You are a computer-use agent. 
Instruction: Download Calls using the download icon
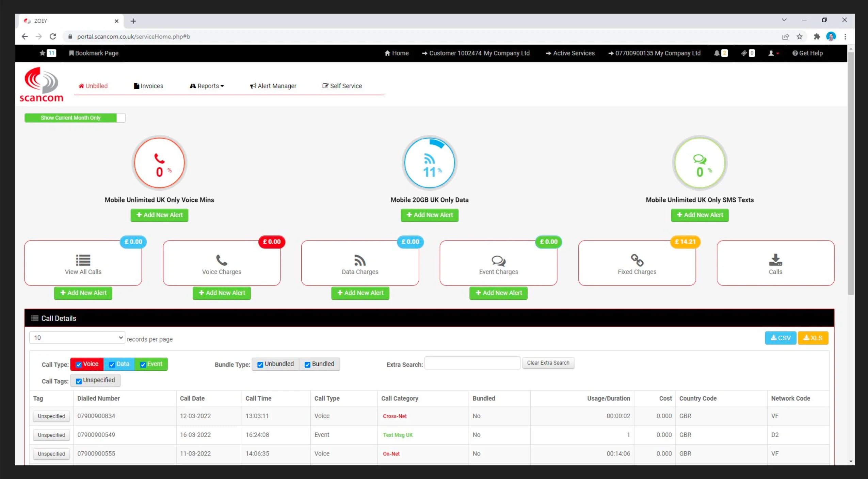point(775,260)
